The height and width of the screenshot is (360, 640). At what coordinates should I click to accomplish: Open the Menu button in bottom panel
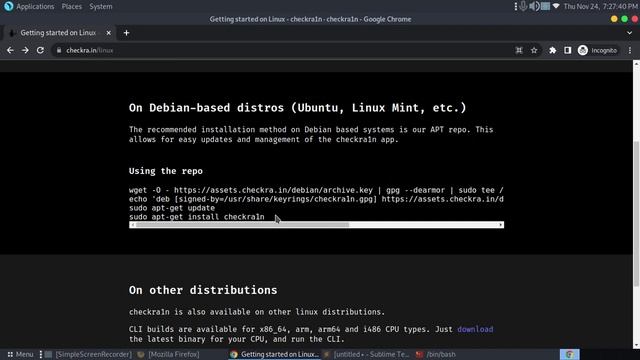[x=20, y=354]
